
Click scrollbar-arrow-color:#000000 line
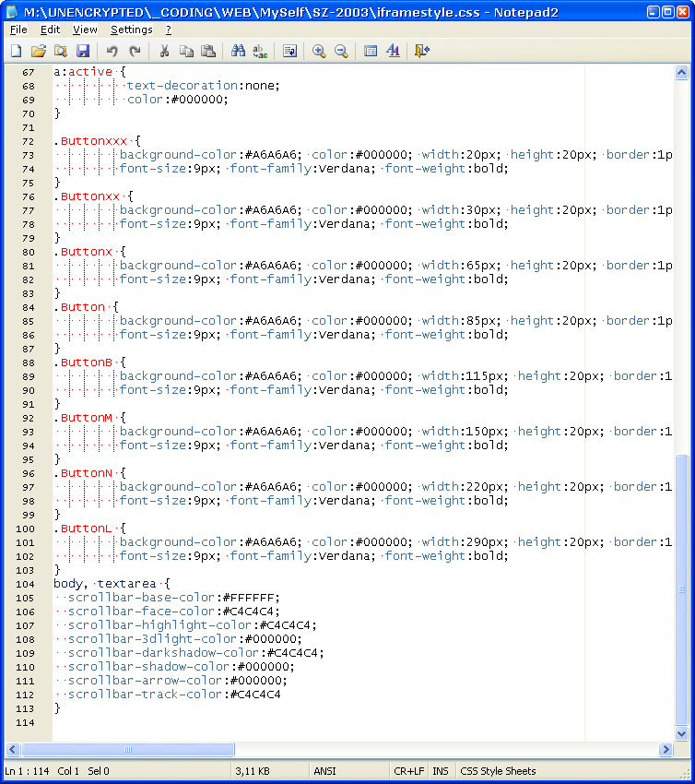[x=177, y=681]
